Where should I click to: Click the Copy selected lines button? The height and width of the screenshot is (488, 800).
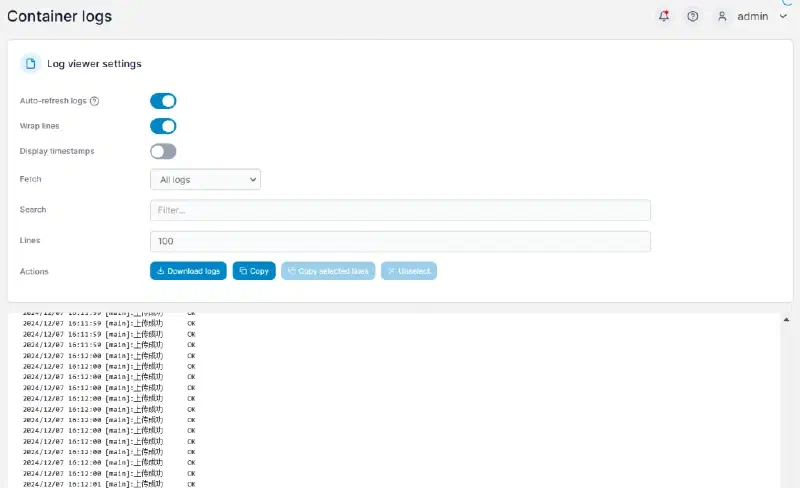(x=328, y=271)
